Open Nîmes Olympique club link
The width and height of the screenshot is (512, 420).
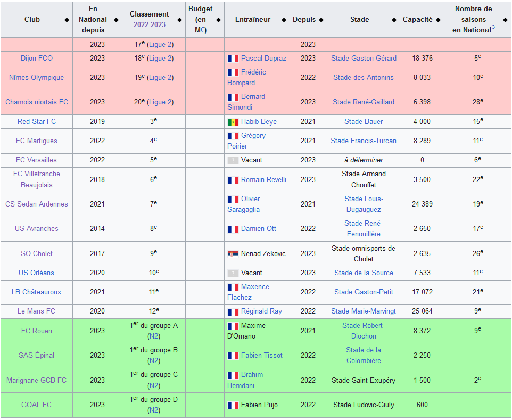pyautogui.click(x=36, y=78)
